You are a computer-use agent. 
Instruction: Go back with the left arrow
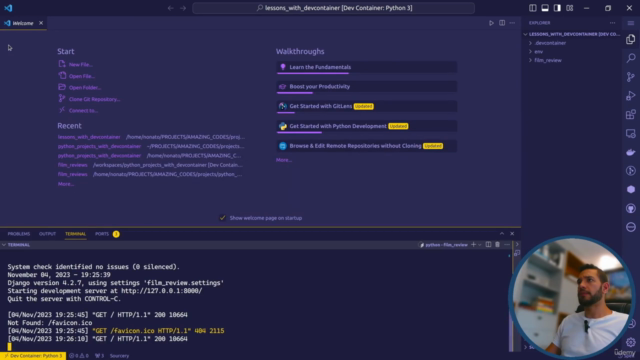pos(171,8)
